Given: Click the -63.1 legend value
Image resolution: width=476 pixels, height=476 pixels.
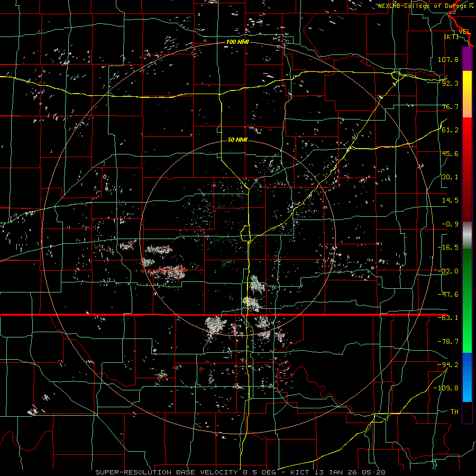Looking at the screenshot, I should [x=448, y=318].
